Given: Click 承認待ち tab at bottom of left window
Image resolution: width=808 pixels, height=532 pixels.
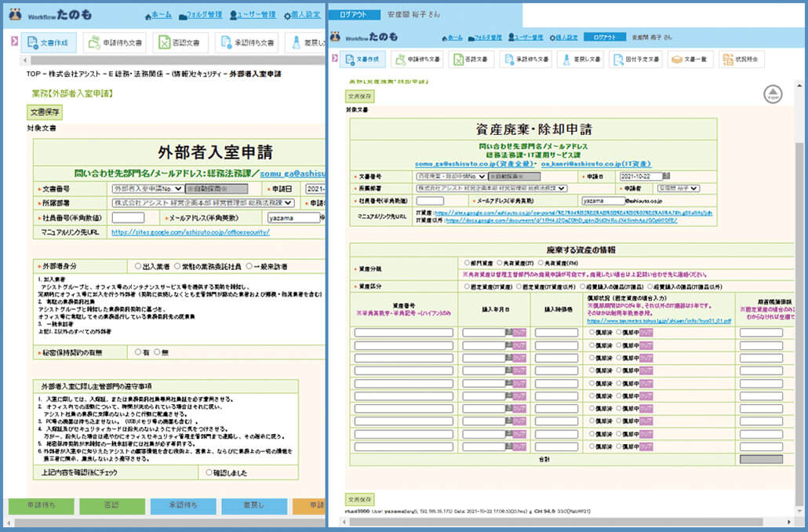Looking at the screenshot, I should tap(183, 505).
